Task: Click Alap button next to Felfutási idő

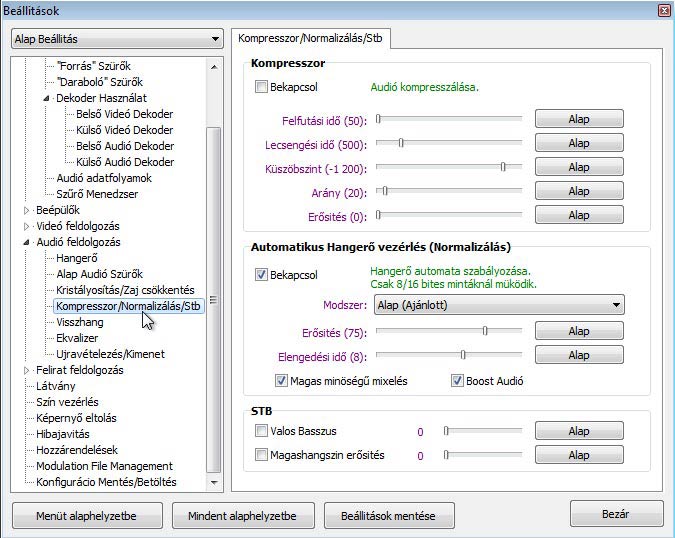Action: coord(578,120)
